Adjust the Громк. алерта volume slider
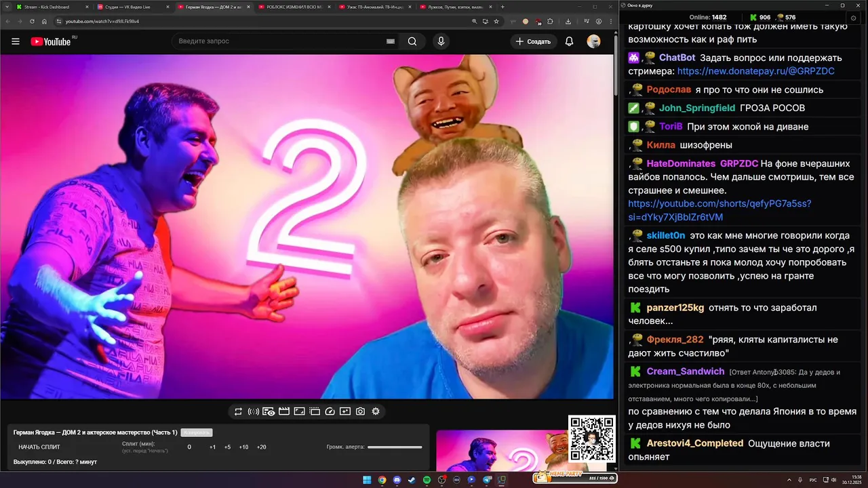This screenshot has width=868, height=488. pos(395,447)
